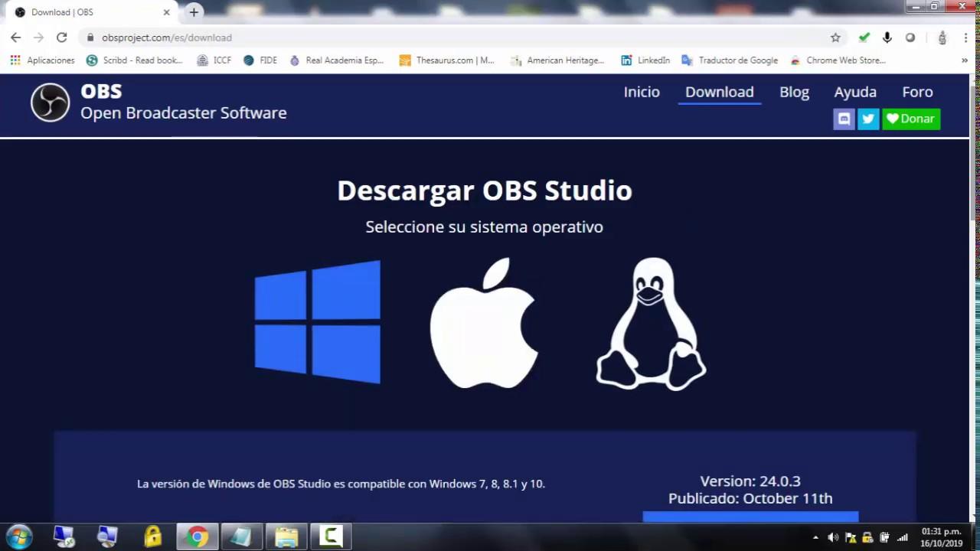The width and height of the screenshot is (980, 551).
Task: Open the OBS Twitter icon
Action: [x=868, y=119]
